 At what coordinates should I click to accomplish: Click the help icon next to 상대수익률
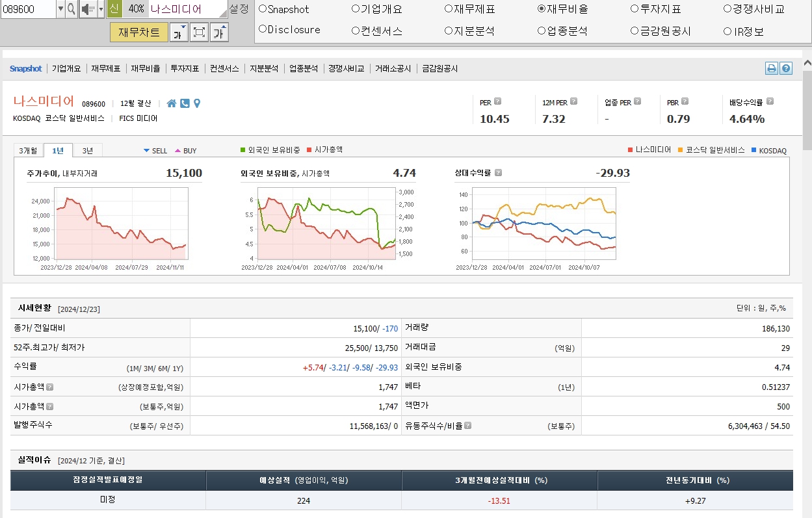tap(498, 173)
